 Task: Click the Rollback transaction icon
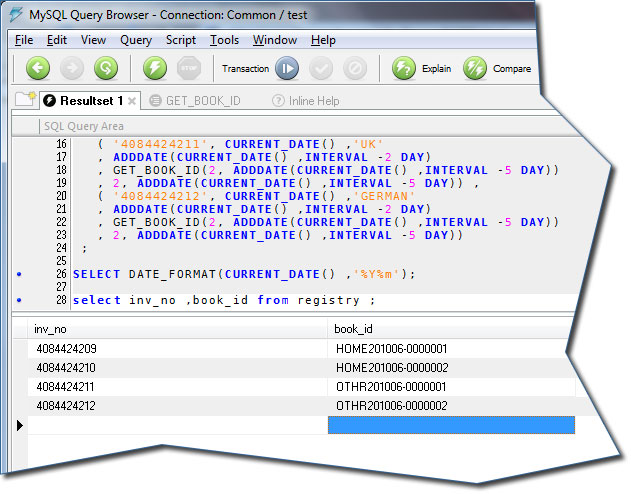[x=354, y=69]
